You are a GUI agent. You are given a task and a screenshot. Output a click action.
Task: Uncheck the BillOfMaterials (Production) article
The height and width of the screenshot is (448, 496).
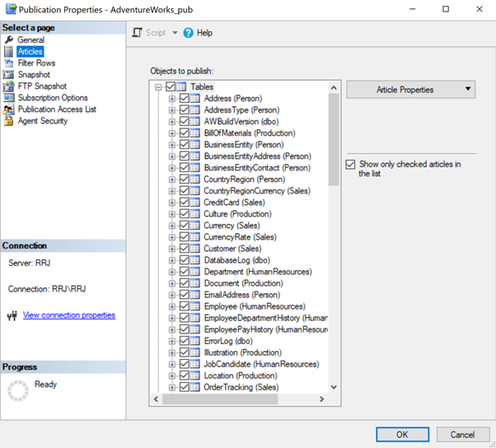(184, 133)
